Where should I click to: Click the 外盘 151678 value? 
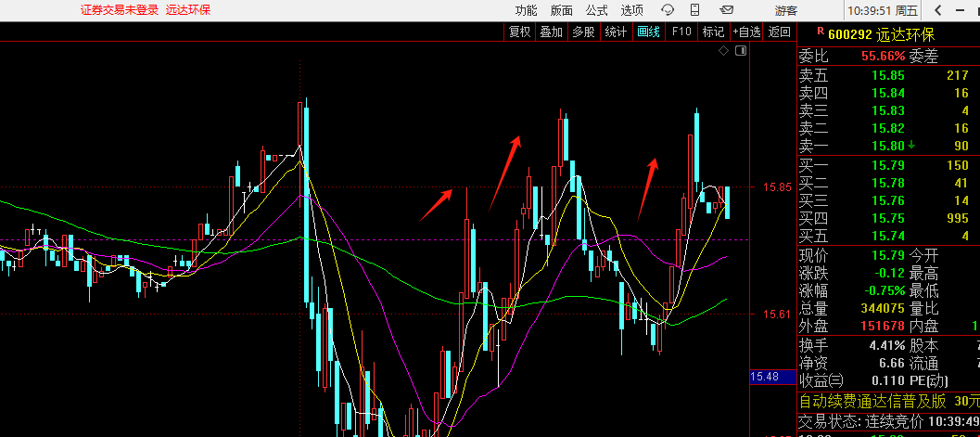pos(883,326)
